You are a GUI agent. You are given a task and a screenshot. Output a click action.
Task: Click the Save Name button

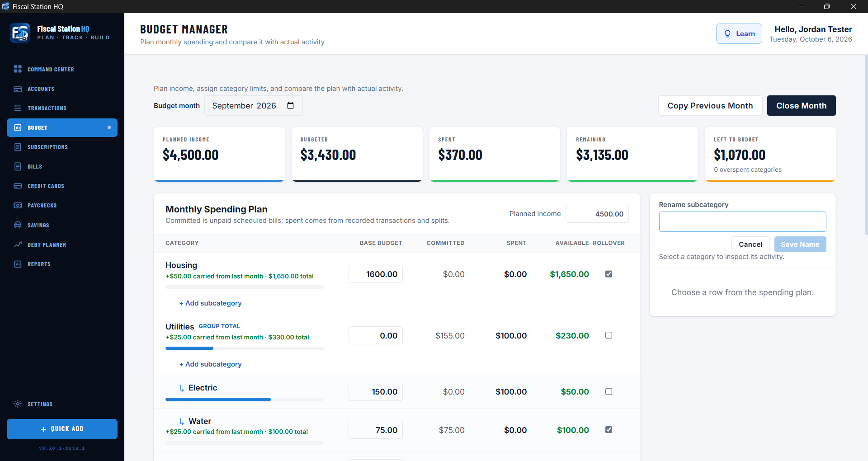[x=800, y=244]
